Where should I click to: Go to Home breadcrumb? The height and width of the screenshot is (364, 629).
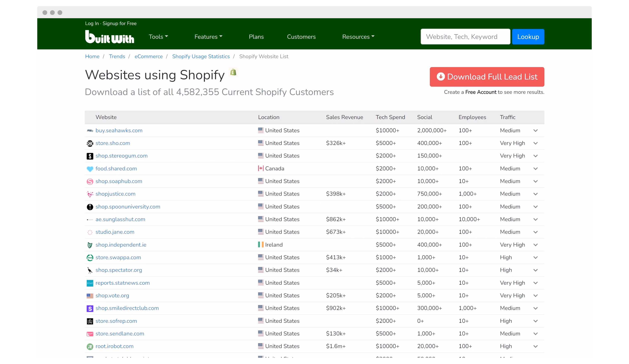(x=92, y=57)
